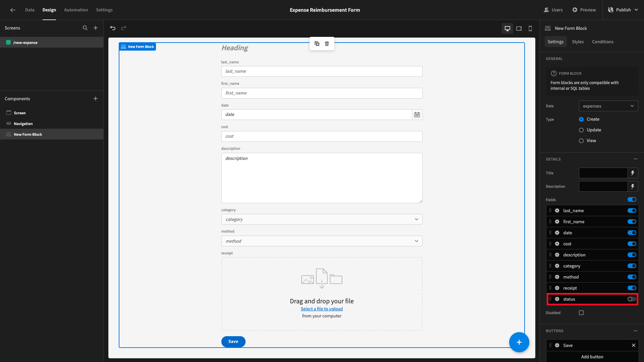Add a component with plus icon
This screenshot has width=644, height=362.
tap(96, 99)
